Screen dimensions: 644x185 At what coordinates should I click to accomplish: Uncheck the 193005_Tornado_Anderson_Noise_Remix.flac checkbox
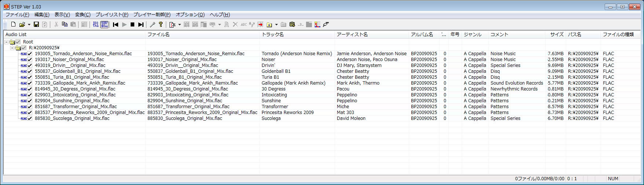30,54
